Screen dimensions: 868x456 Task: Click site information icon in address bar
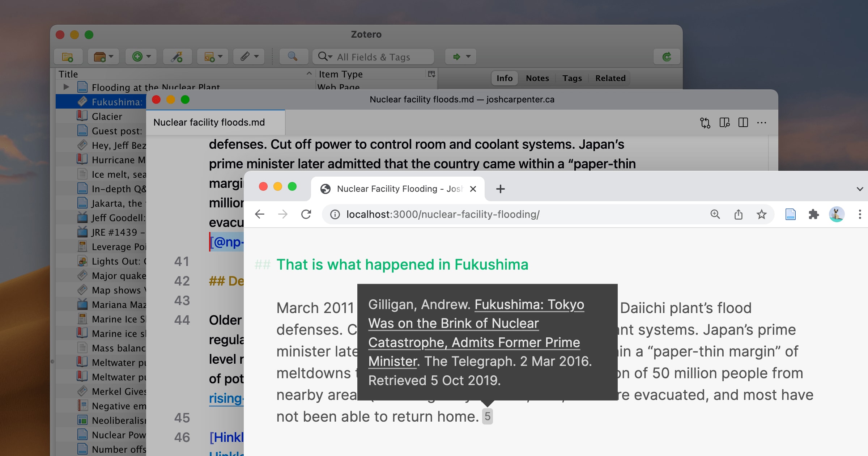pos(335,214)
